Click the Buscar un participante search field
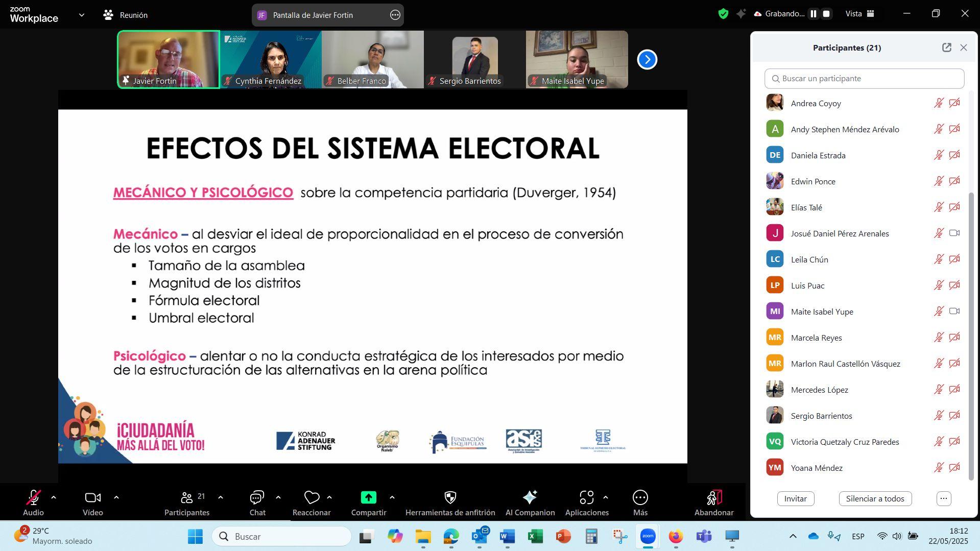 point(864,79)
